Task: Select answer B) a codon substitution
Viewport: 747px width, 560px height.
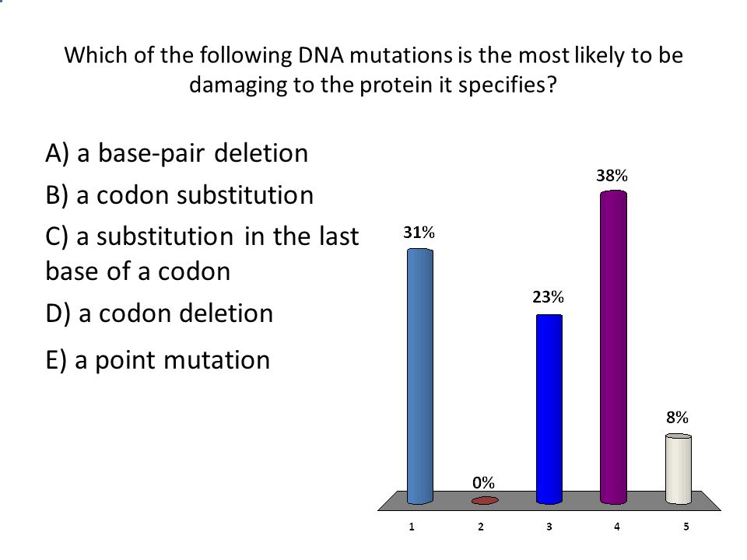Action: pos(180,195)
